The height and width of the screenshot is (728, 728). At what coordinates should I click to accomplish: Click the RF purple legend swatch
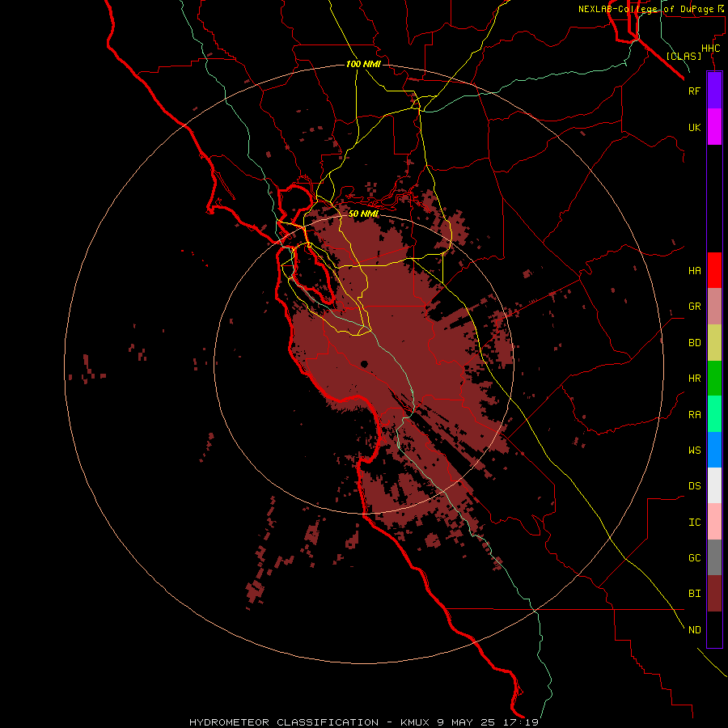(x=714, y=91)
